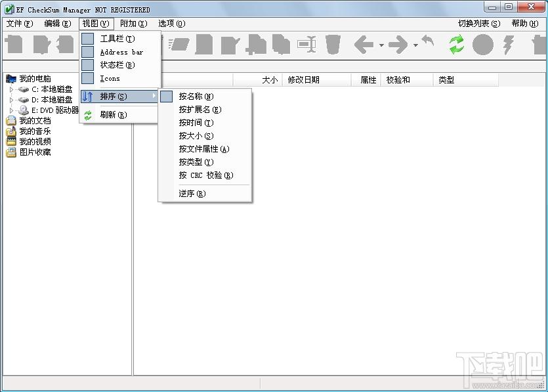Screen dimensions: 548x392
Task: Open the 文件 (F) menu
Action: tap(20, 24)
